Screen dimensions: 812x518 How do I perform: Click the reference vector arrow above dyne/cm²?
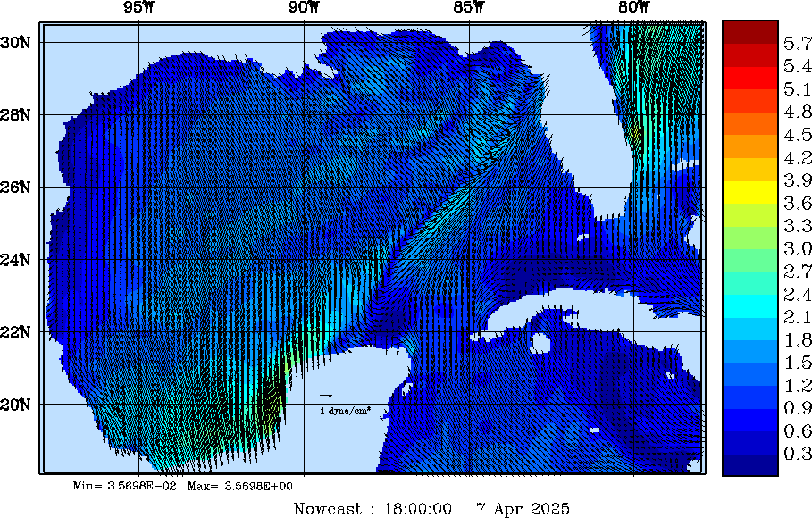326,396
